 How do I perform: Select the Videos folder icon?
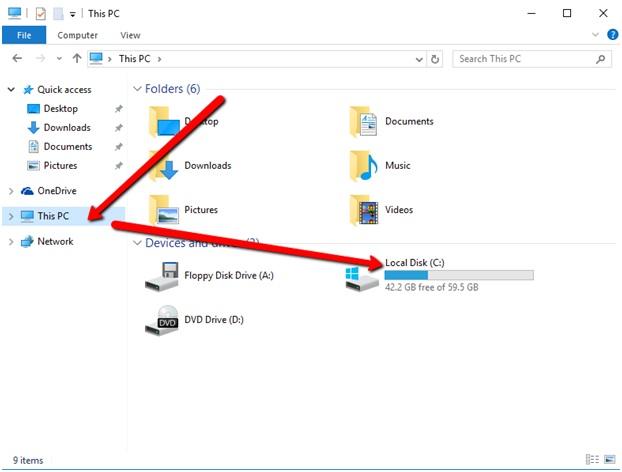[x=363, y=210]
